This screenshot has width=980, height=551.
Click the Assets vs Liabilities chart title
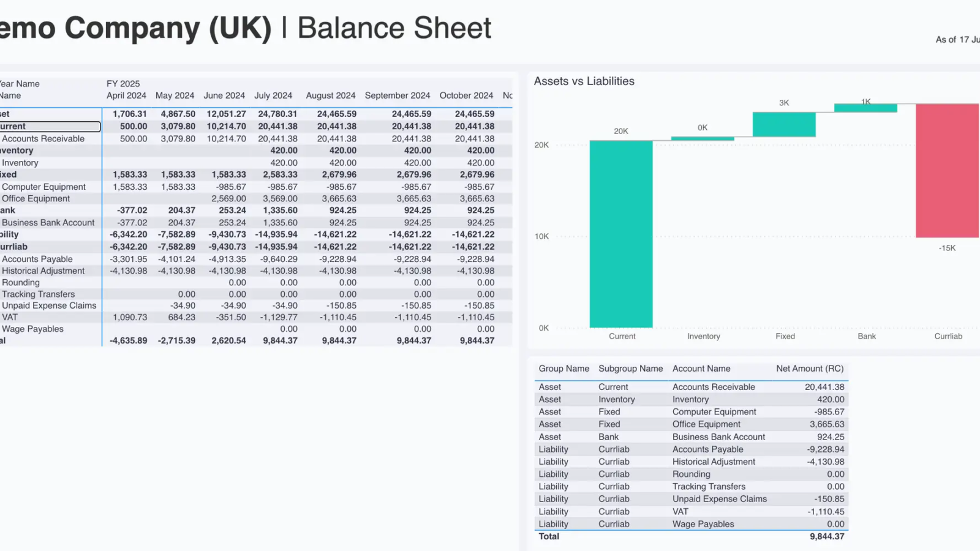pos(584,81)
